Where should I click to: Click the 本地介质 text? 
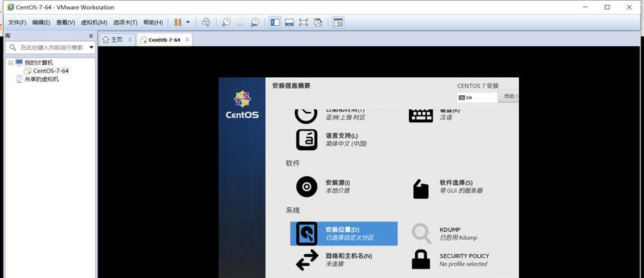[337, 190]
